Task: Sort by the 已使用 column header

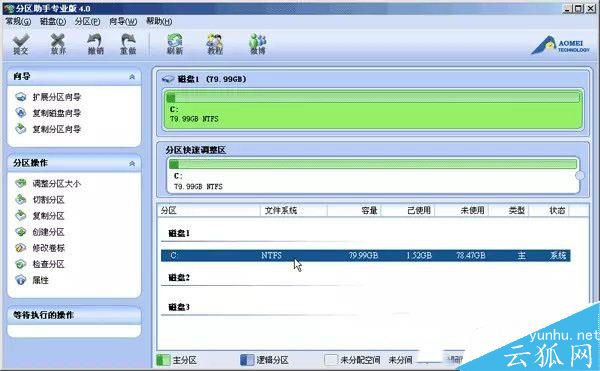Action: coord(408,210)
